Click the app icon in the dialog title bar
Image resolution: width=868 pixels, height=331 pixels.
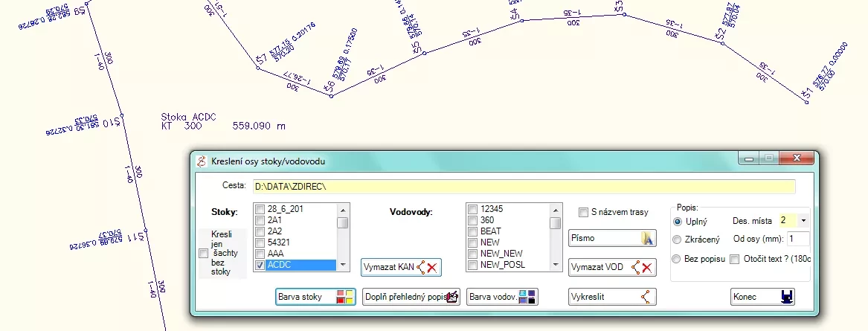tap(201, 161)
